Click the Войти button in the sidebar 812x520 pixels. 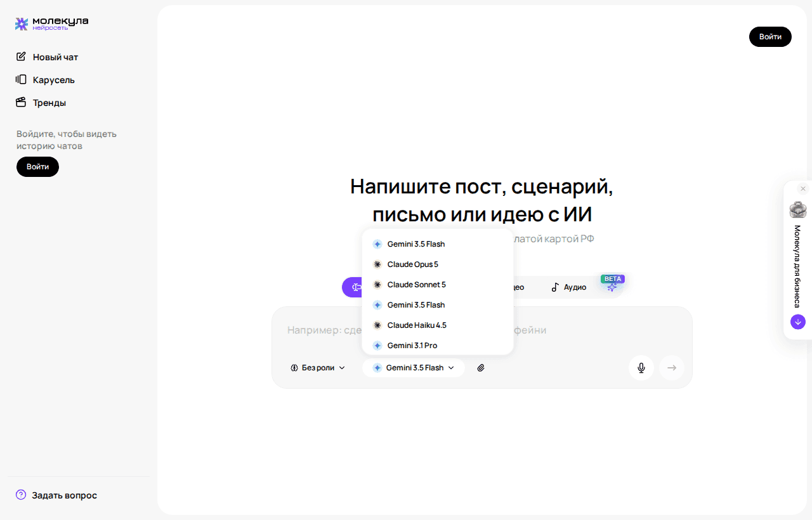click(x=37, y=167)
